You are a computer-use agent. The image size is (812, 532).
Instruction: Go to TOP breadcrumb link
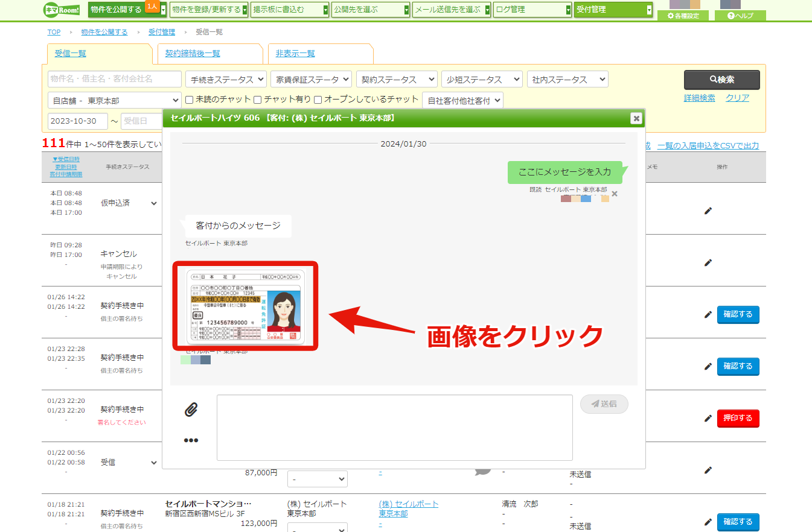tap(54, 32)
